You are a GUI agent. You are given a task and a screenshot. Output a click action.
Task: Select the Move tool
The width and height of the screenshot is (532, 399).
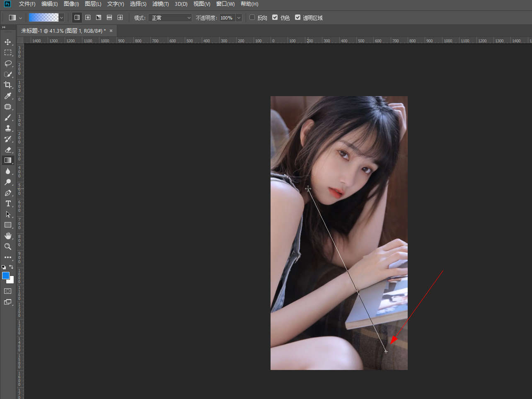point(8,42)
